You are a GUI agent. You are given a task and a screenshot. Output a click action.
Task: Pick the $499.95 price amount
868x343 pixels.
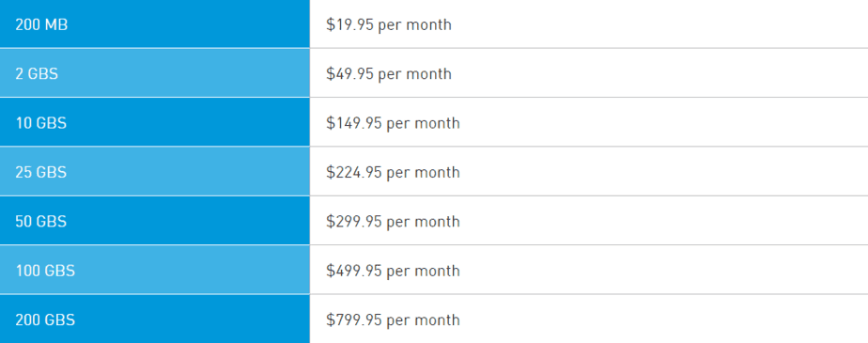pos(354,271)
